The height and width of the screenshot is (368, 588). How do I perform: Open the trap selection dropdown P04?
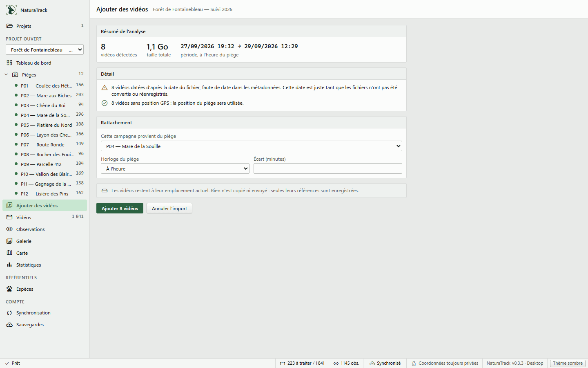[252, 146]
